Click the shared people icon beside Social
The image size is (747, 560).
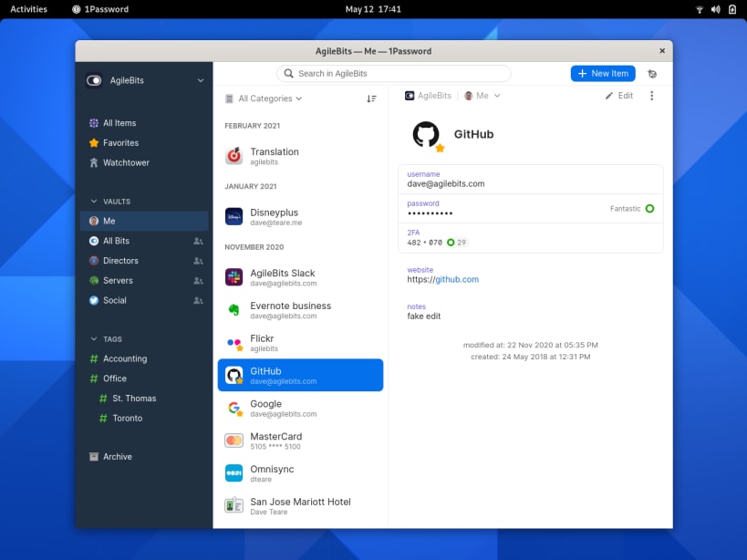click(x=198, y=300)
